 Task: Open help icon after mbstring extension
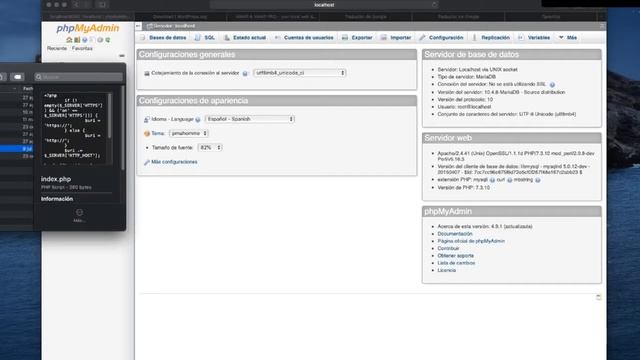point(538,180)
